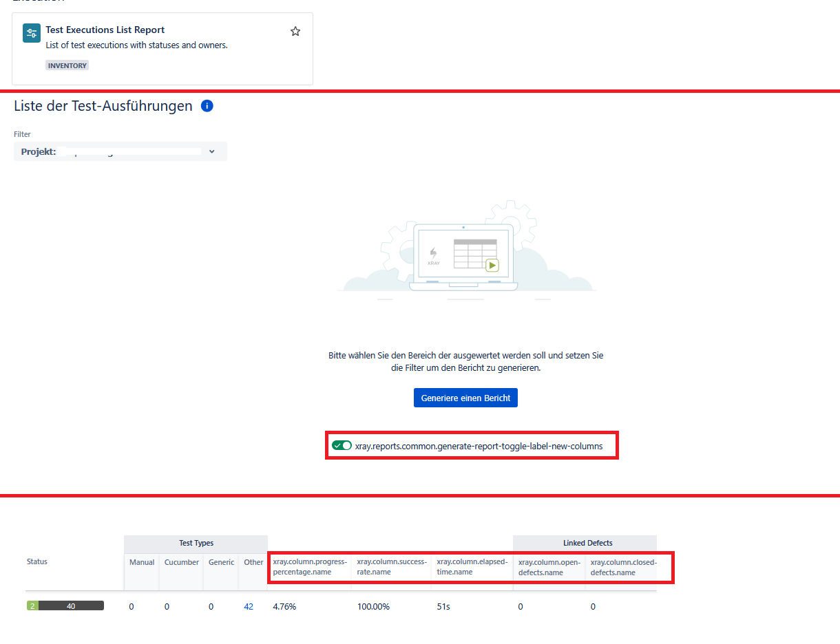Screen dimensions: 840x644
Task: Open the Test Executions List Report title
Action: click(x=105, y=30)
